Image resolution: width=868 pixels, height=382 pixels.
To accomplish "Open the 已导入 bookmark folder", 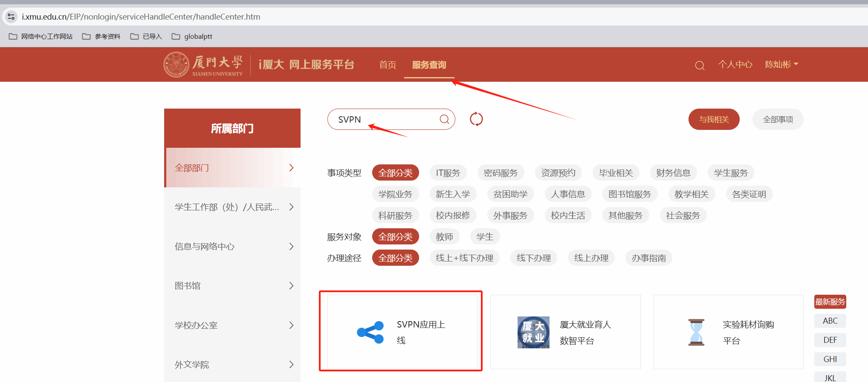I will (146, 37).
